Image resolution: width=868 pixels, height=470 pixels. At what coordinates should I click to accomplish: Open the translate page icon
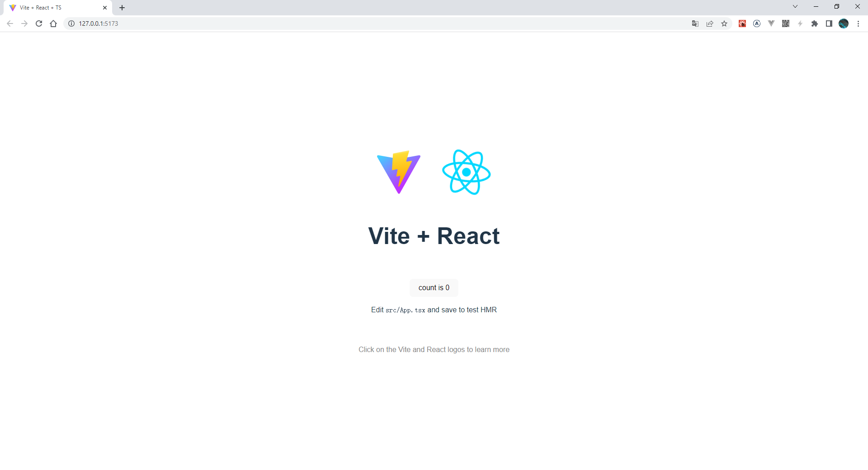tap(695, 23)
